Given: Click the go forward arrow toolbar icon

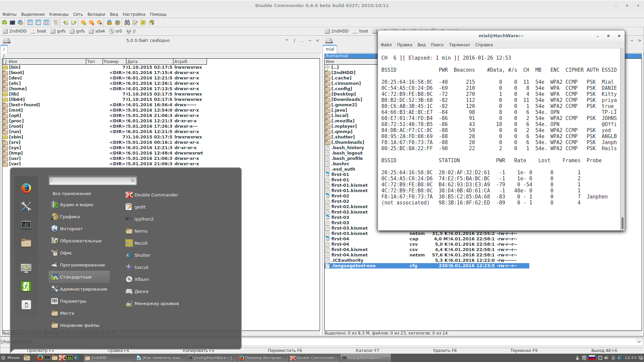Looking at the screenshot, I should pos(74,22).
